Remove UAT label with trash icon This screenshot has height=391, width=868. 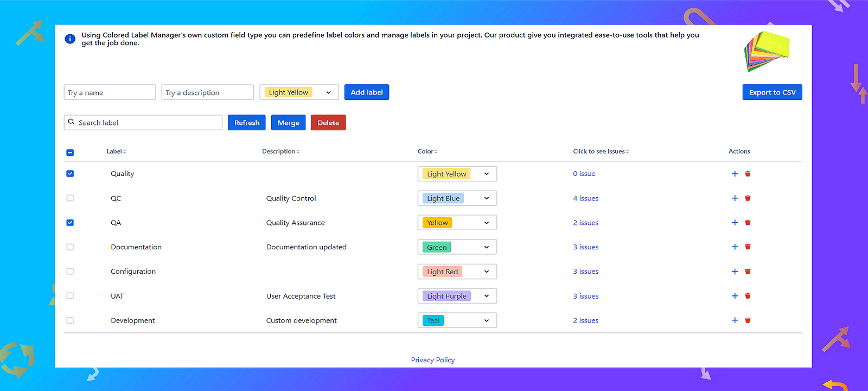pos(748,296)
